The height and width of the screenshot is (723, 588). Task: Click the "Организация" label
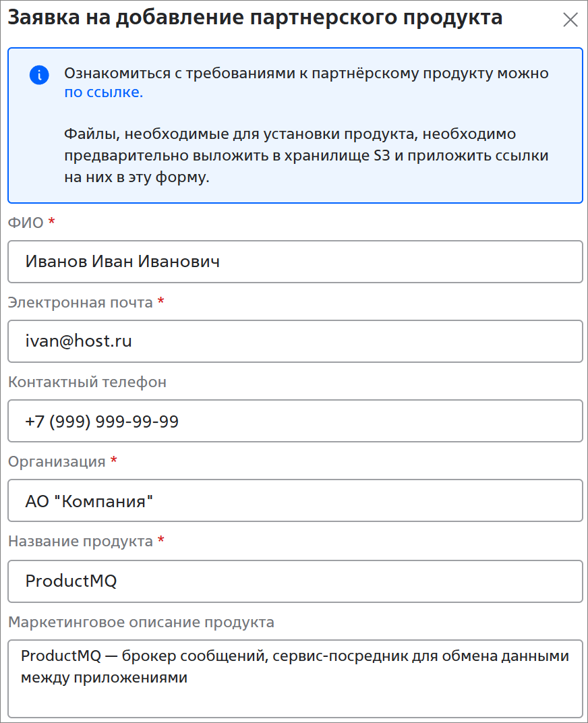[x=57, y=462]
